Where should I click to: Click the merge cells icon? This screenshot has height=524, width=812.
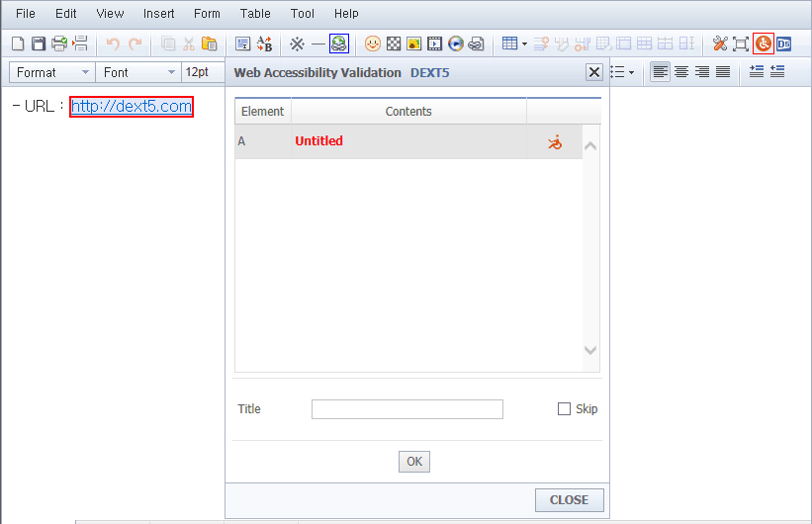[x=645, y=44]
